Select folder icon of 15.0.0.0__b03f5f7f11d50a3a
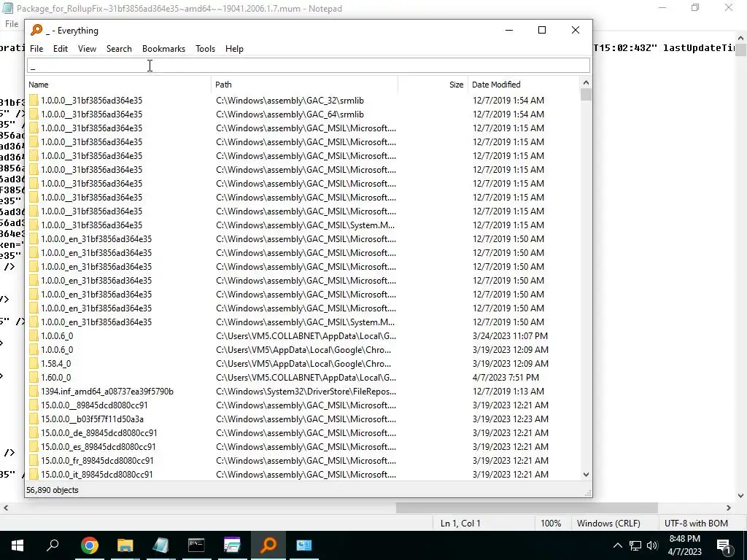The width and height of the screenshot is (747, 560). (x=34, y=419)
